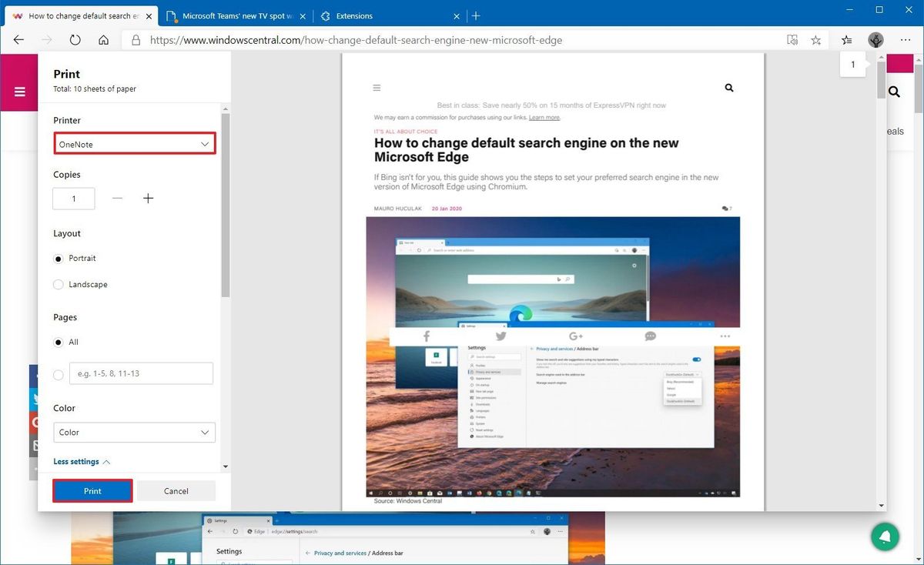The image size is (924, 565).
Task: Collapse the Less settings section
Action: point(79,461)
